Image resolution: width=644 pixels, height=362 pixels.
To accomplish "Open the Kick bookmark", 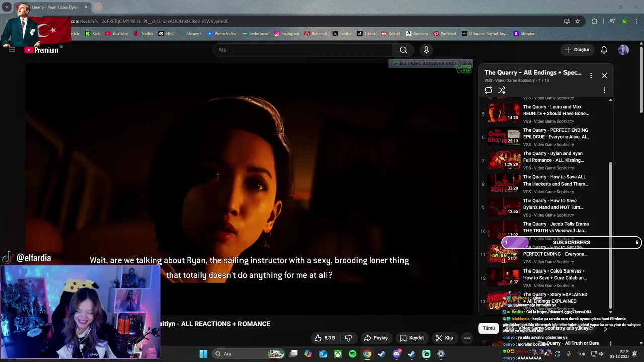I will pyautogui.click(x=92, y=34).
